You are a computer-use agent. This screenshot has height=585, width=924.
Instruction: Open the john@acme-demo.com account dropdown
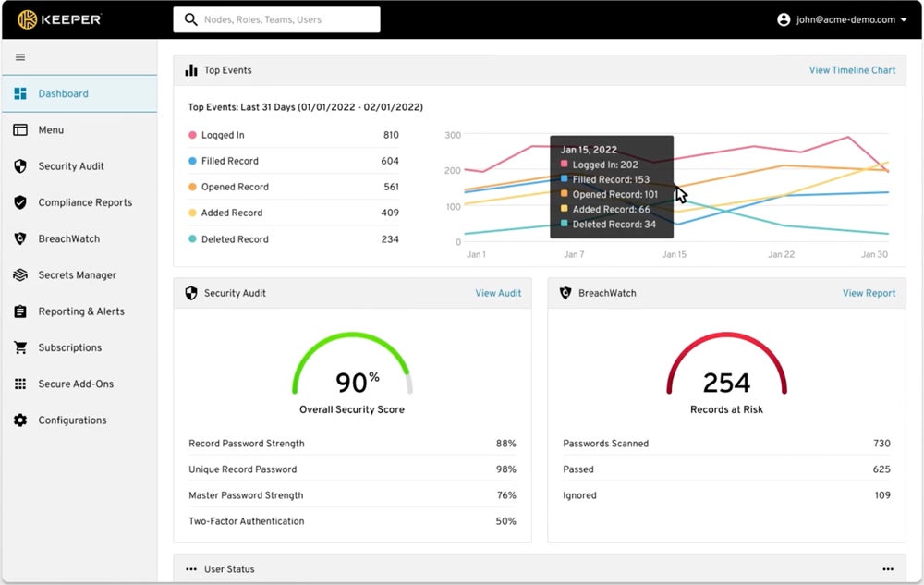coord(842,19)
